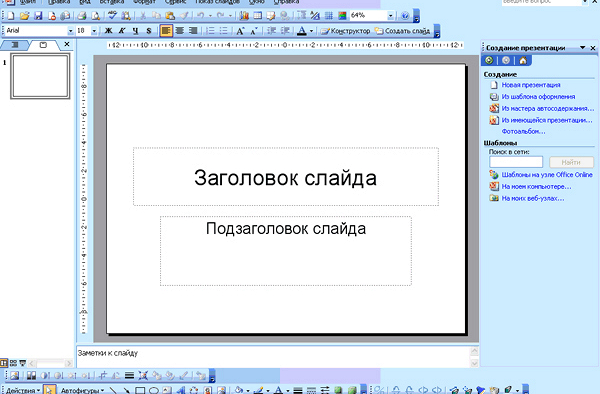Viewport: 600px width, 394px height.
Task: Click the Фотоальбом link
Action: (523, 131)
